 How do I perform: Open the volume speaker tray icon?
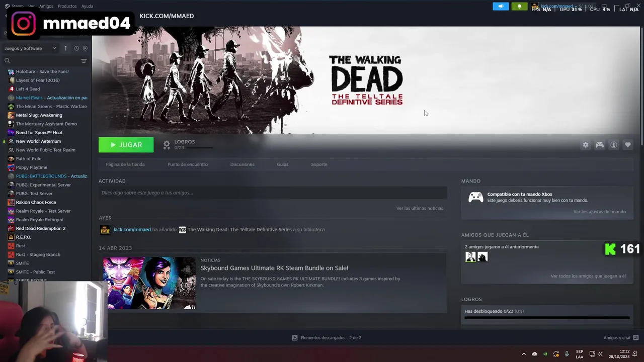point(600,354)
